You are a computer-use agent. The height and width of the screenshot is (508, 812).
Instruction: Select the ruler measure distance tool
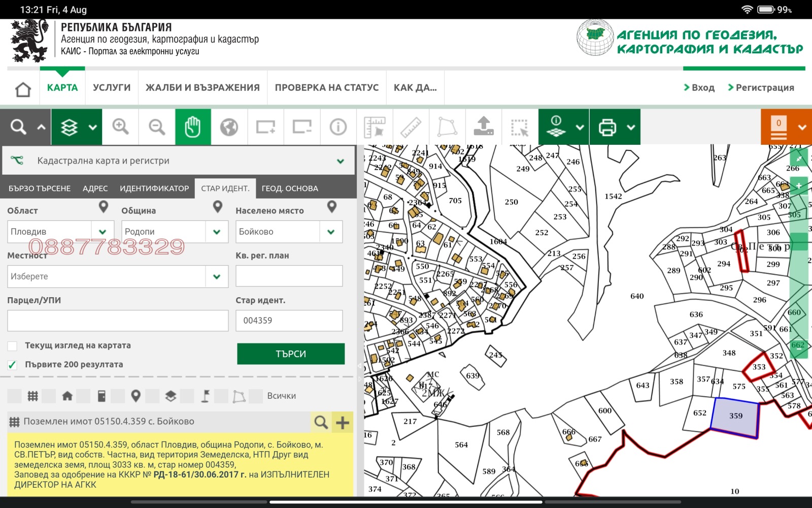(411, 127)
